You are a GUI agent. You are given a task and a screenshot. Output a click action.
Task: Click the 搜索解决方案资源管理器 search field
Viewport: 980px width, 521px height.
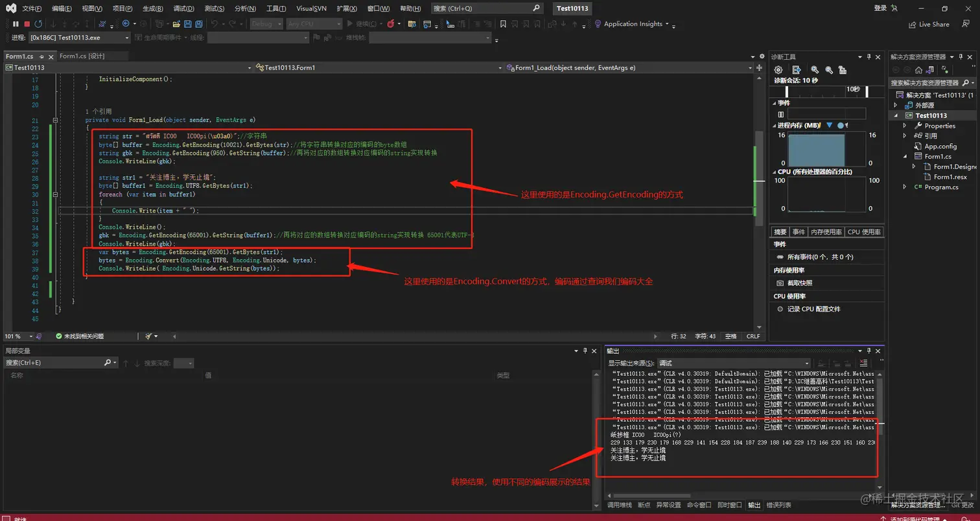point(931,83)
